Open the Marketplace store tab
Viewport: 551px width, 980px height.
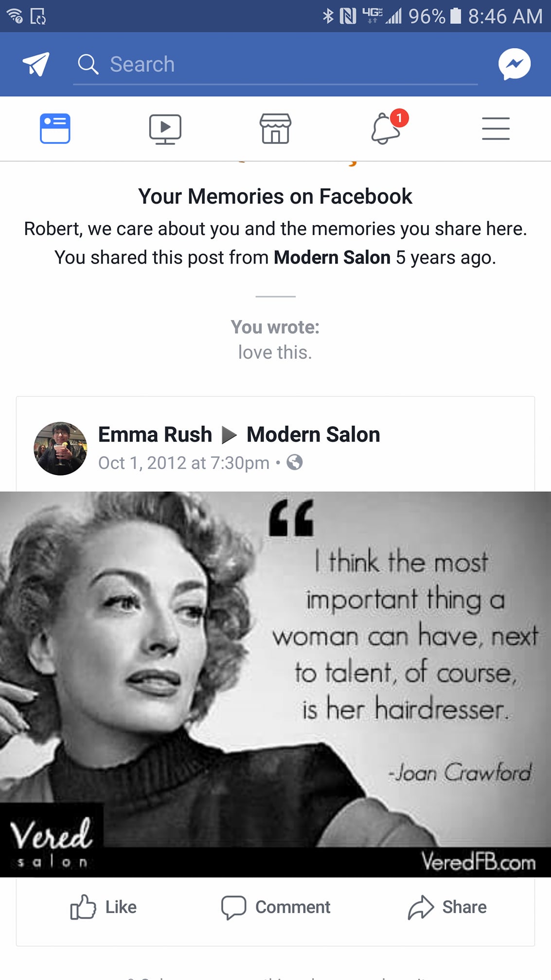(276, 129)
